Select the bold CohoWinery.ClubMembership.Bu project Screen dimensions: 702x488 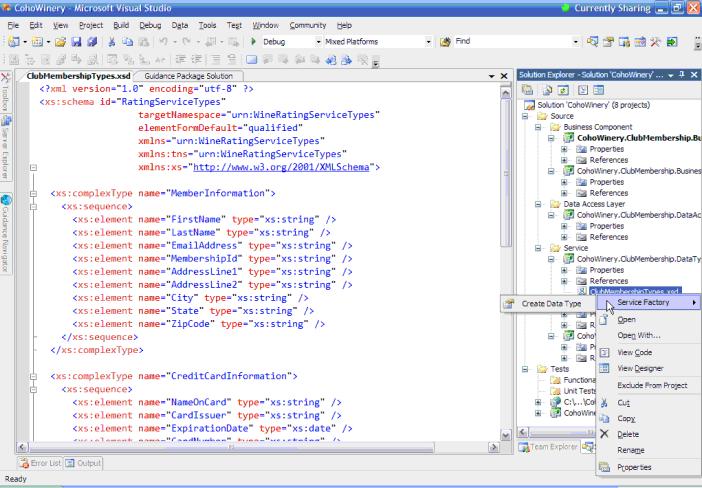point(639,138)
